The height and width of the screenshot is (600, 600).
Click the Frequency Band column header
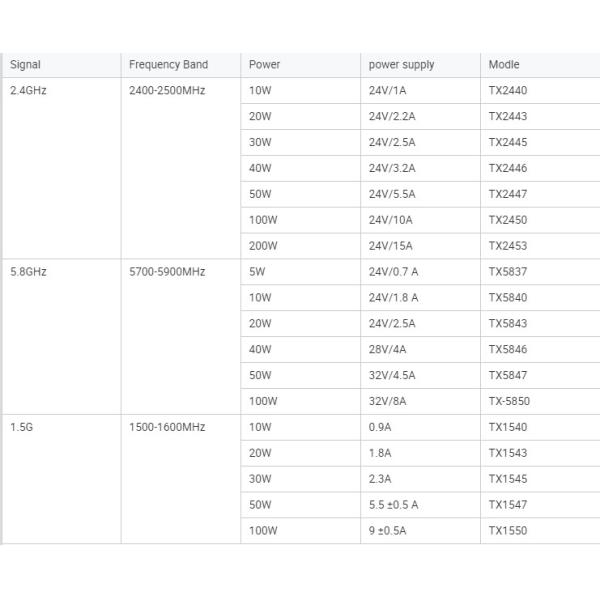(168, 65)
